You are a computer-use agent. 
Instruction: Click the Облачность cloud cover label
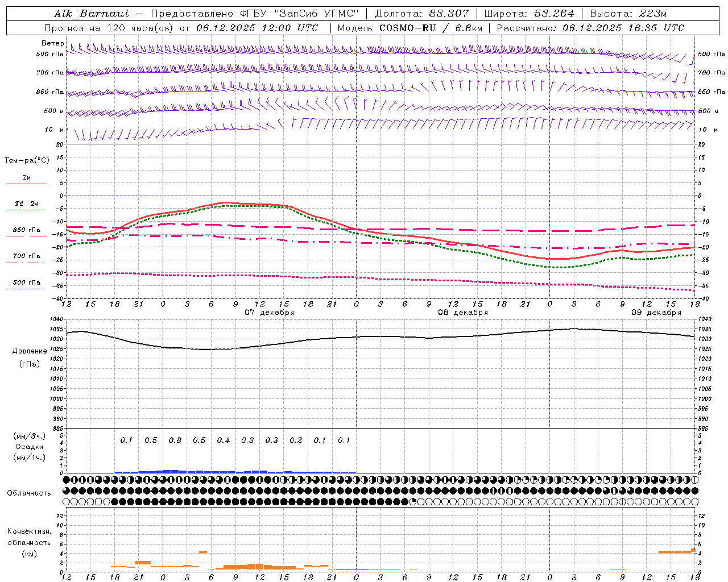[x=29, y=493]
